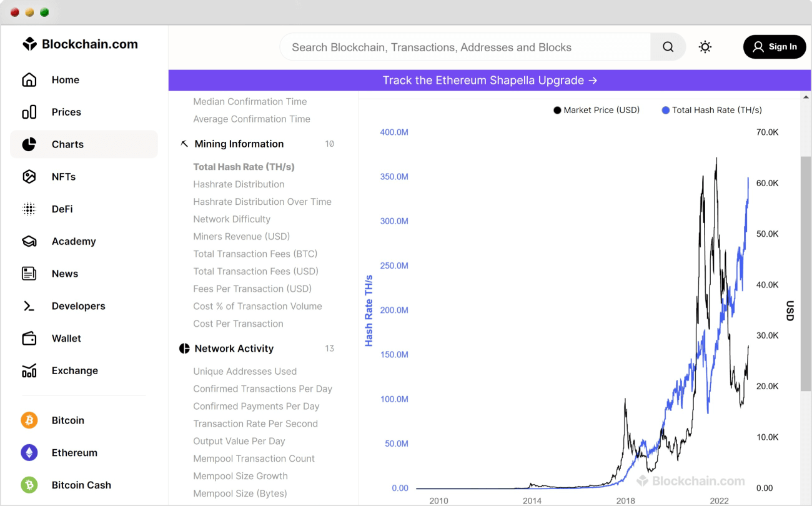Click the Blockchain.com logo
The height and width of the screenshot is (506, 812).
tap(80, 44)
